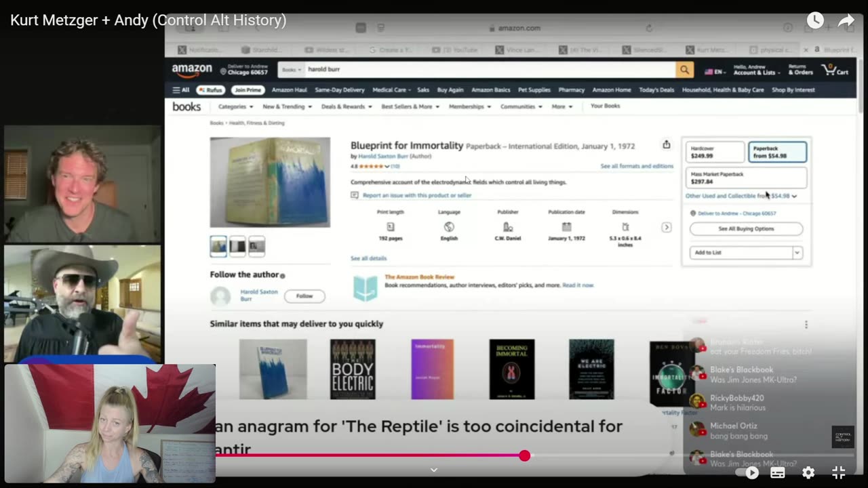Viewport: 868px width, 488px height.
Task: Click the Amazon search field containing harold burr
Action: tap(490, 69)
